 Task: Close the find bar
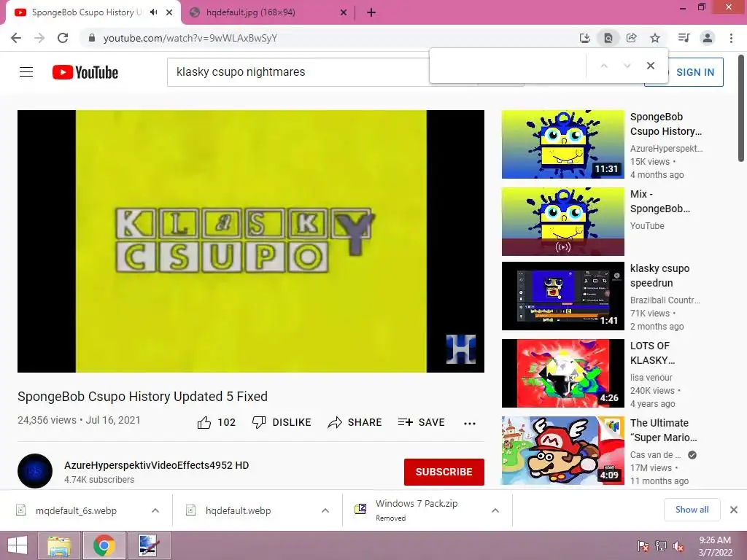point(650,66)
